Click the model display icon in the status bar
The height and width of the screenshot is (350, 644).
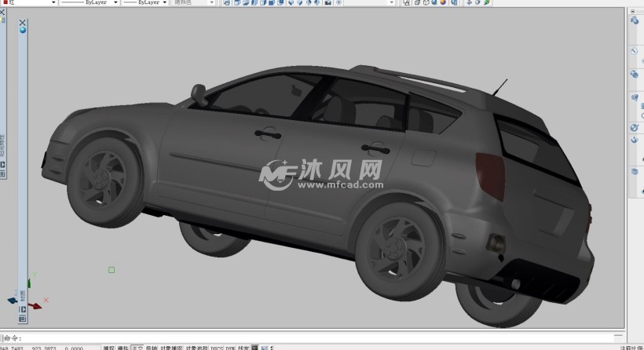(x=255, y=348)
